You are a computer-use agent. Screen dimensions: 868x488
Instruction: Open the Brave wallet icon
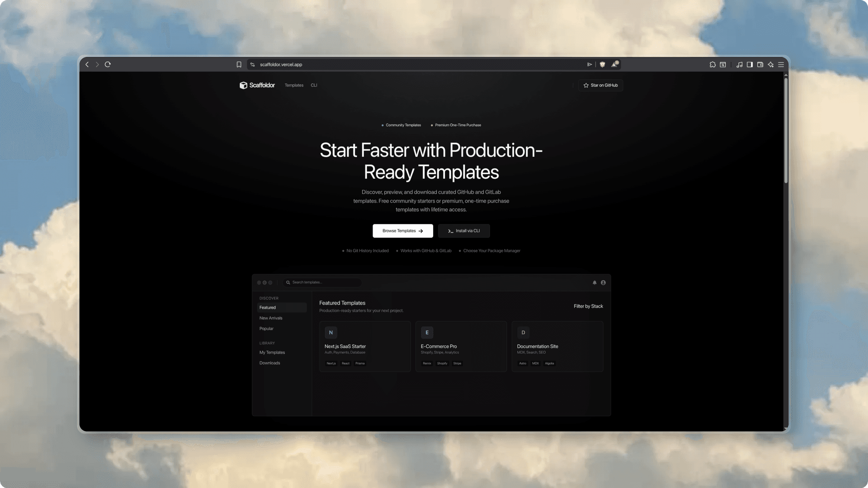tap(760, 65)
